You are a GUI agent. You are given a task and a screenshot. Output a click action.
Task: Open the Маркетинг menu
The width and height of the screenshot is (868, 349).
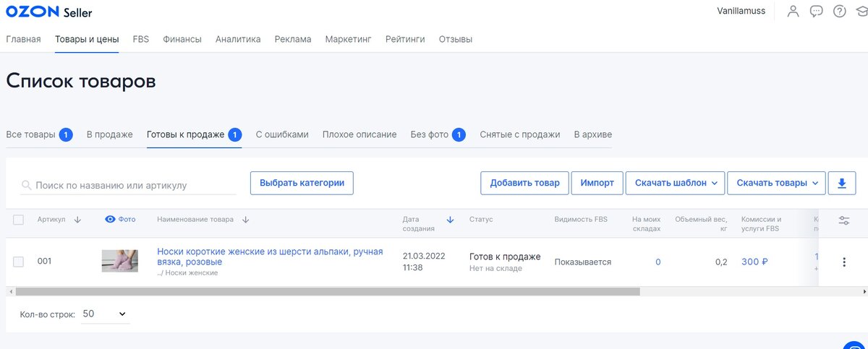click(x=349, y=39)
